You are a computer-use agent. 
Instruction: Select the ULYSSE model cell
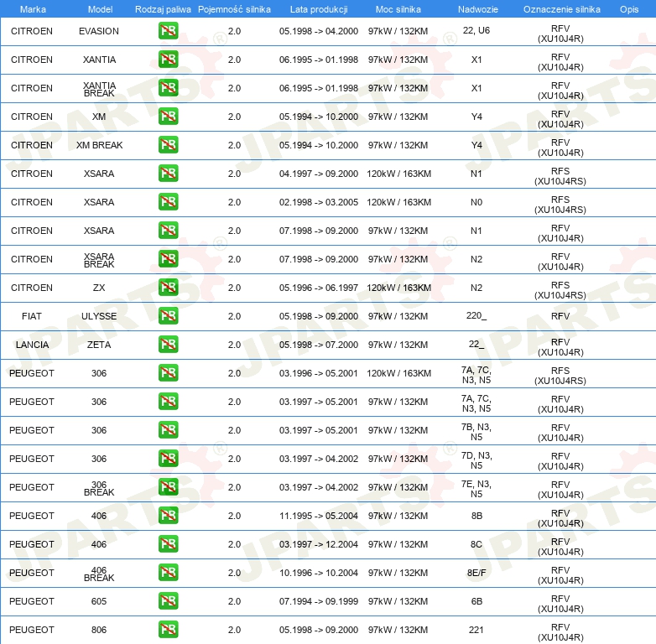point(99,316)
